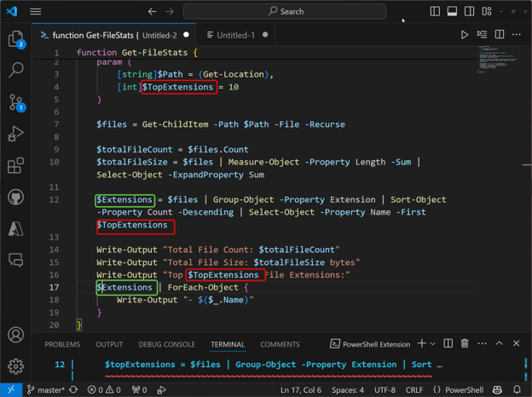Image resolution: width=532 pixels, height=397 pixels.
Task: Change line endings via CRLF
Action: pyautogui.click(x=414, y=390)
